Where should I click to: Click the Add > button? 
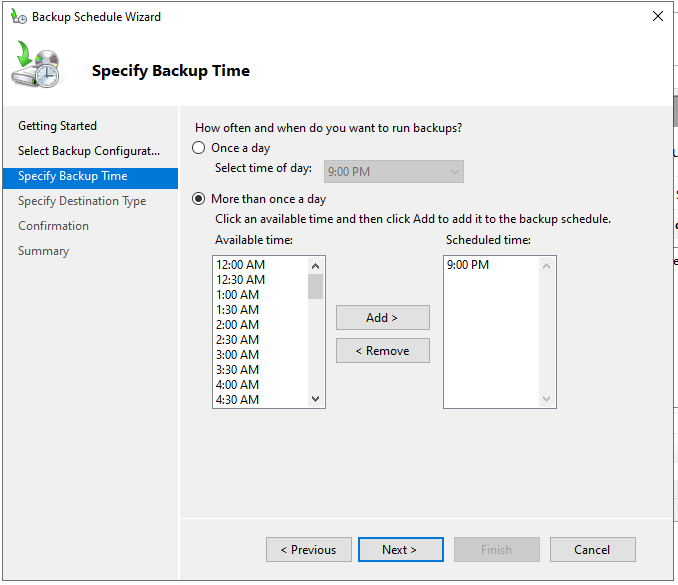click(x=382, y=318)
